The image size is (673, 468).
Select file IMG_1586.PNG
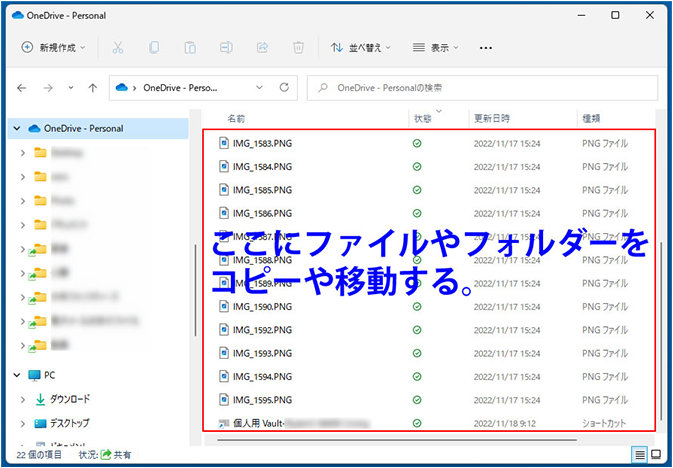click(262, 213)
